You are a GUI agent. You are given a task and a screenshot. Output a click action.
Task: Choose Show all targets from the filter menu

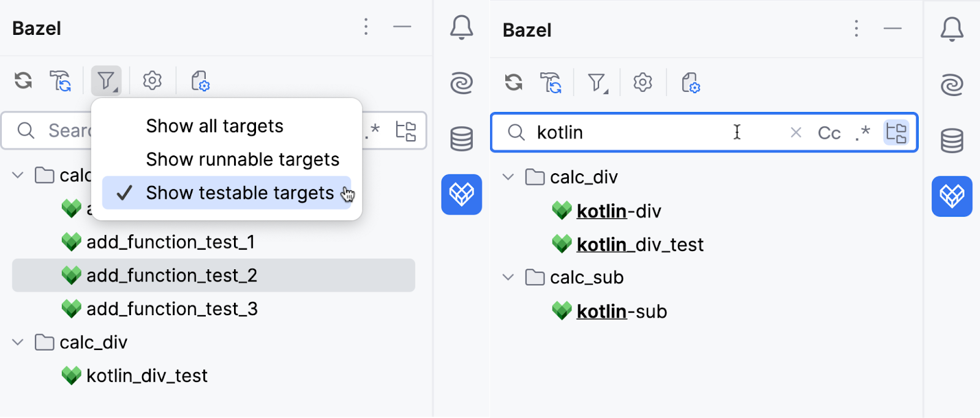[214, 126]
